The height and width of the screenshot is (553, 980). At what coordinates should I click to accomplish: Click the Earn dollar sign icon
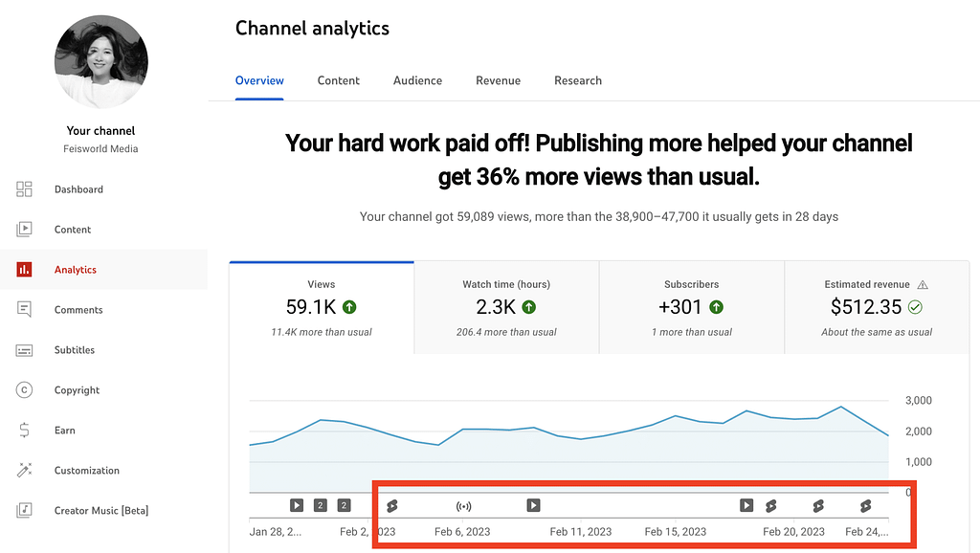pyautogui.click(x=25, y=431)
